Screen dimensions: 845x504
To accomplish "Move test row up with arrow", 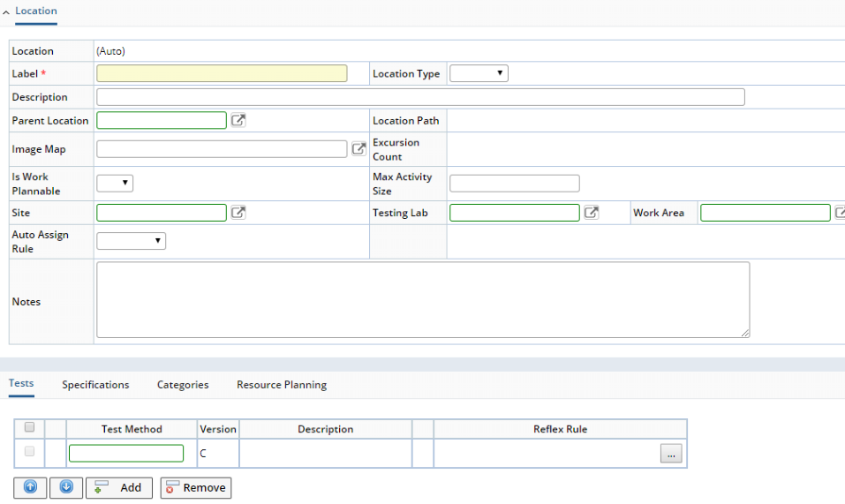I will 30,487.
